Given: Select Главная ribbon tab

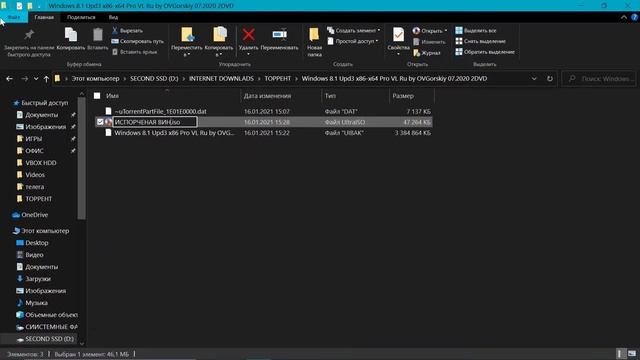Looking at the screenshot, I should 44,17.
